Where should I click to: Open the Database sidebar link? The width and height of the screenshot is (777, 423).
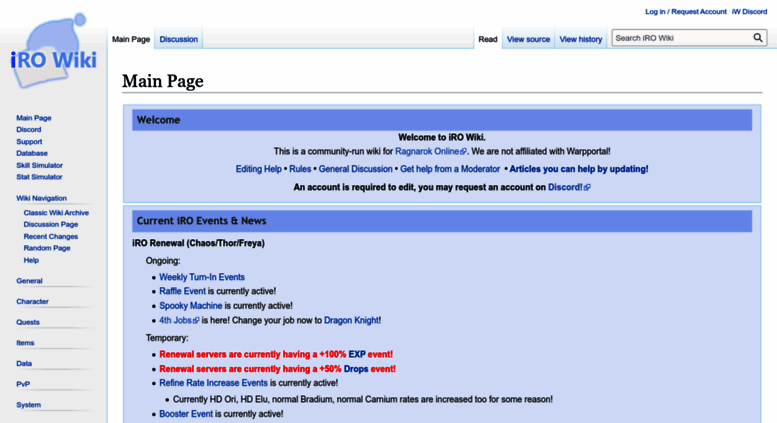(x=32, y=154)
